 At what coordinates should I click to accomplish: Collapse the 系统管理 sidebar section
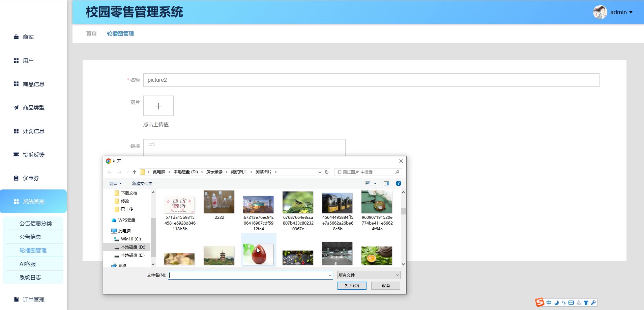[x=33, y=201]
